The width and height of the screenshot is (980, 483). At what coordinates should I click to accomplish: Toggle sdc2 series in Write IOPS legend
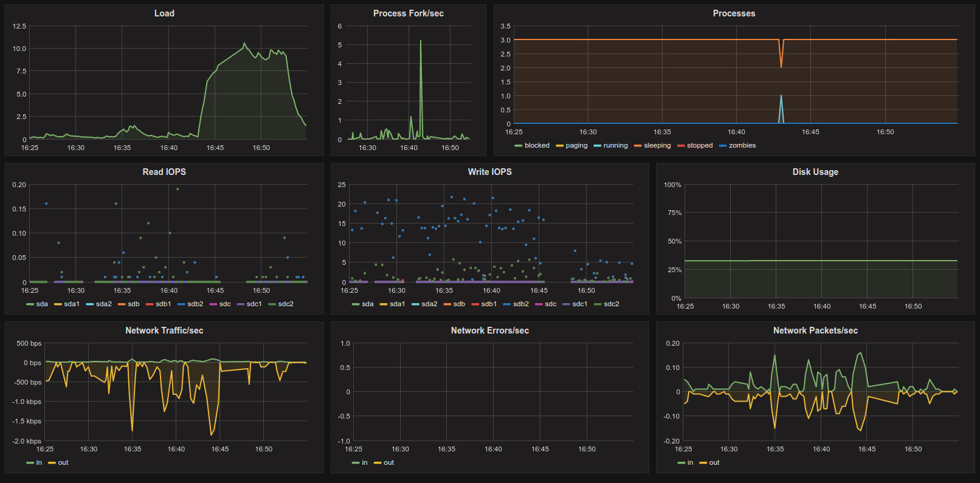tap(607, 304)
